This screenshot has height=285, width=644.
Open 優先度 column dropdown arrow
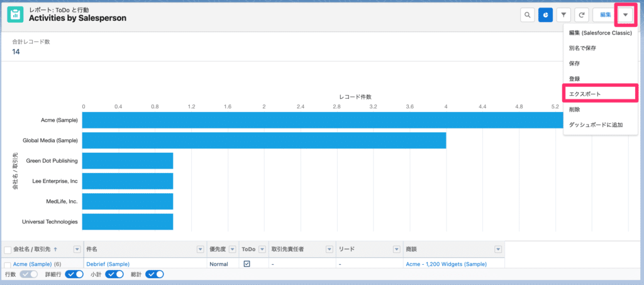pos(232,249)
